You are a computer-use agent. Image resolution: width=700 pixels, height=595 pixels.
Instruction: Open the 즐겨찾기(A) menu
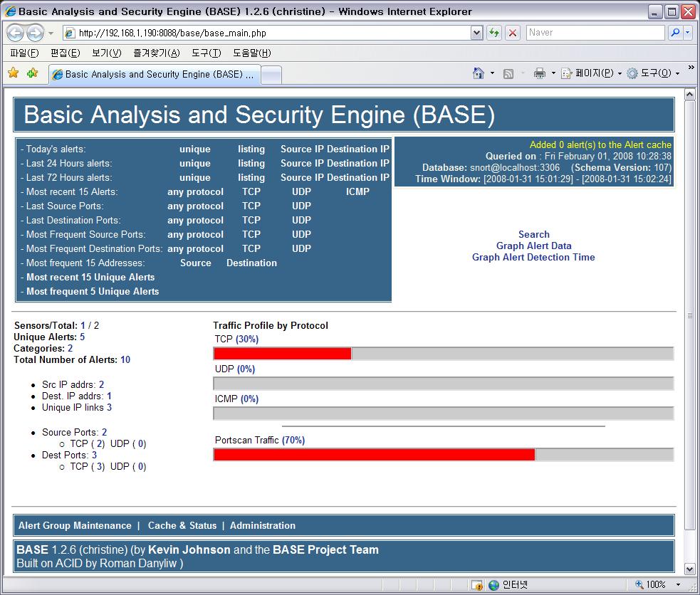[x=156, y=53]
